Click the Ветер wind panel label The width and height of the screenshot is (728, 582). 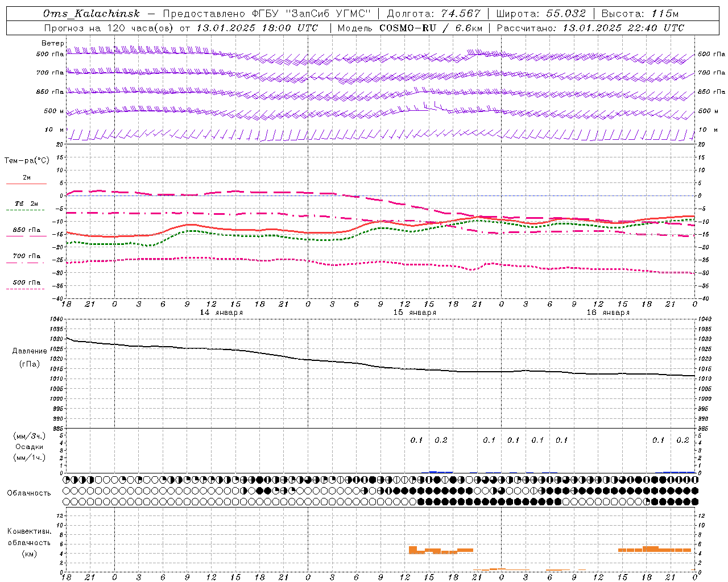pyautogui.click(x=52, y=43)
